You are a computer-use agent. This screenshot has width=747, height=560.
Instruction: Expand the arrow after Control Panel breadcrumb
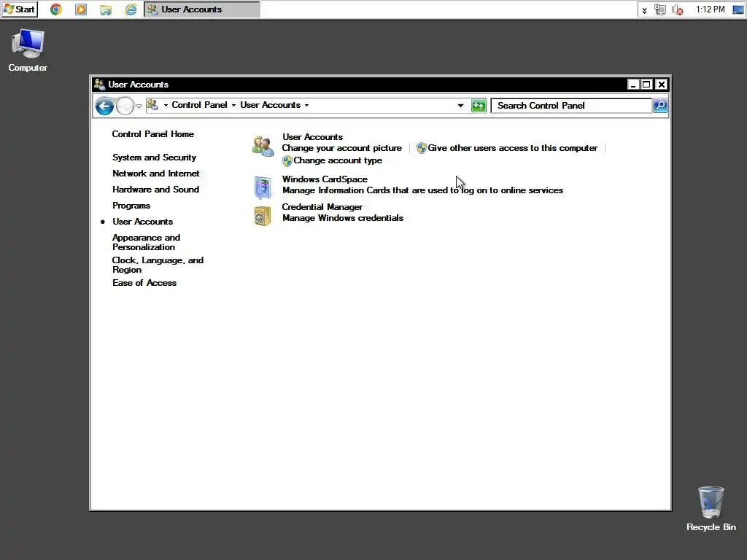[233, 105]
